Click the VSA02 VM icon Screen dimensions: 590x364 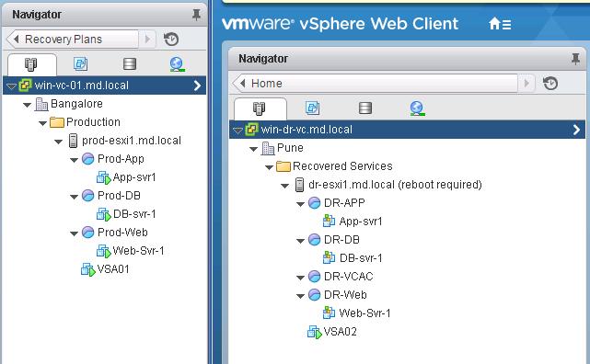(315, 332)
